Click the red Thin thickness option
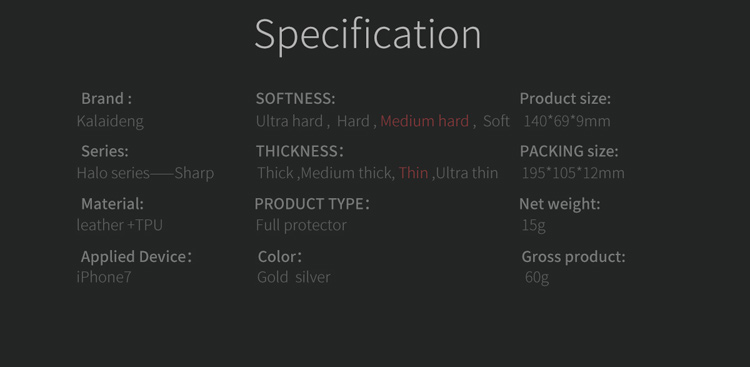Image resolution: width=750 pixels, height=367 pixels. (413, 173)
